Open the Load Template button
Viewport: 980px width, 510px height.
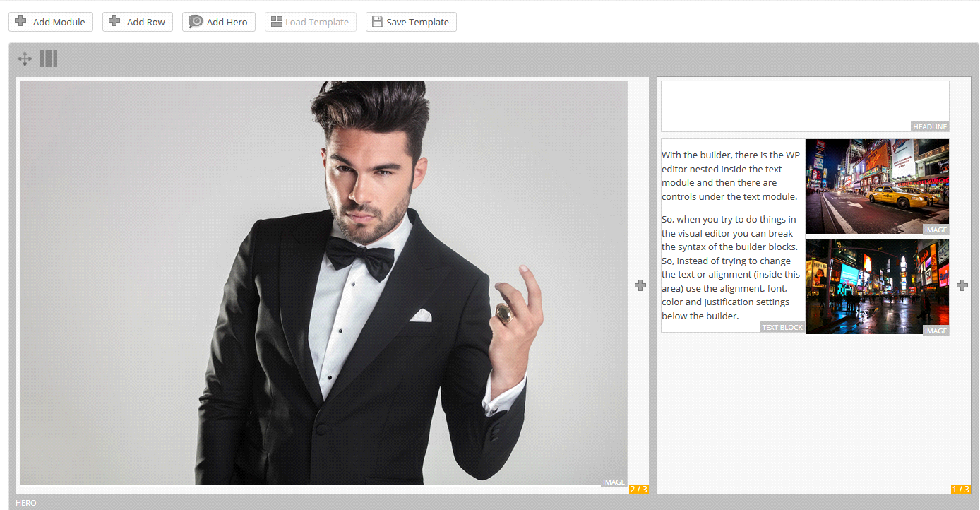click(x=311, y=22)
